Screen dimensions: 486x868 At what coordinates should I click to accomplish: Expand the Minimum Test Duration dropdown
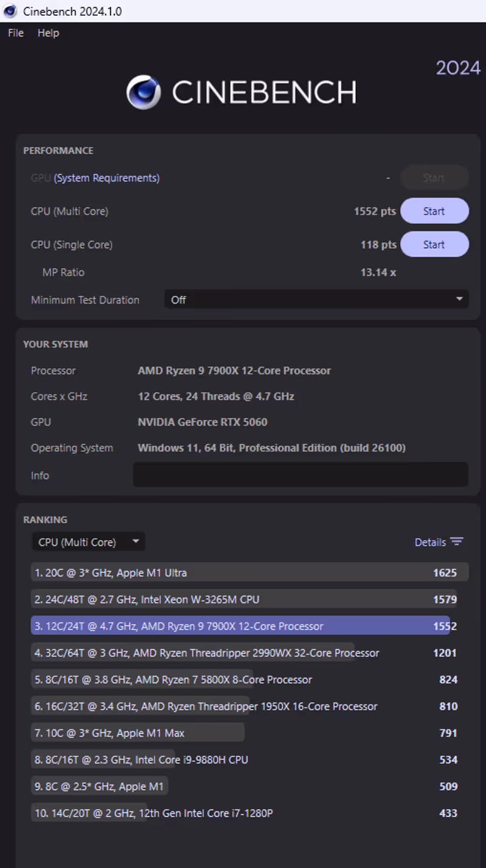(x=316, y=299)
